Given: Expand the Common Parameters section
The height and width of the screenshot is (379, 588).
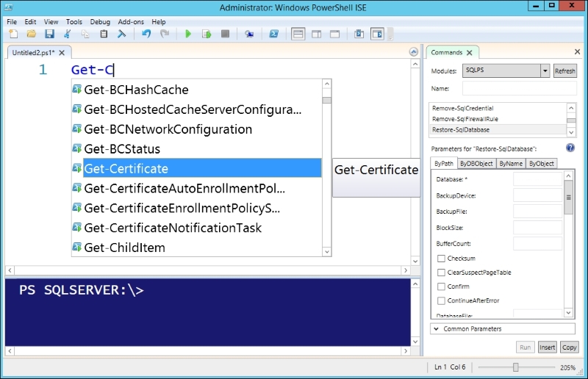Looking at the screenshot, I should click(x=503, y=329).
